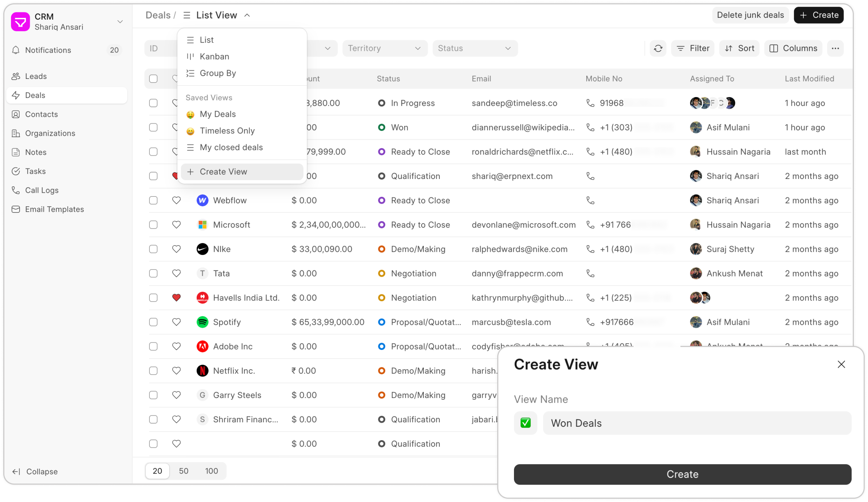Refresh the deals list

pos(658,48)
